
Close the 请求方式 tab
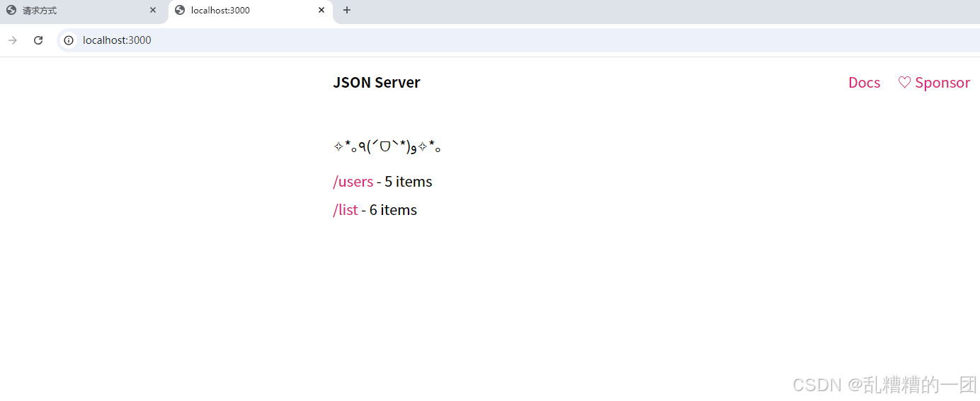coord(153,11)
